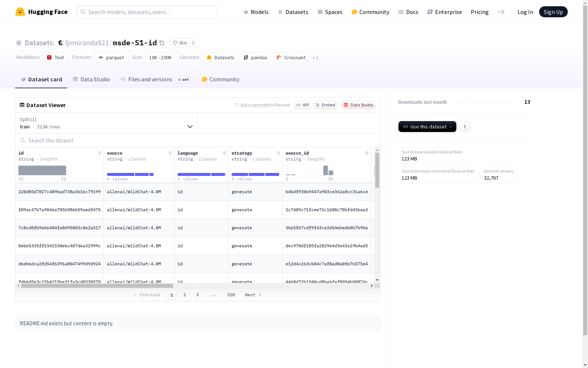Click sort arrows on source column

point(170,153)
